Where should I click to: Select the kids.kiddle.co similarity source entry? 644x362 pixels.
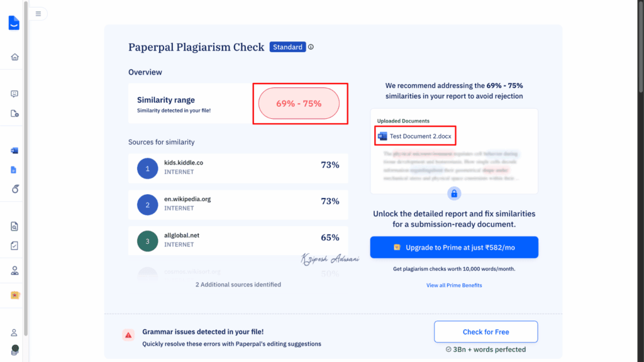pos(239,168)
